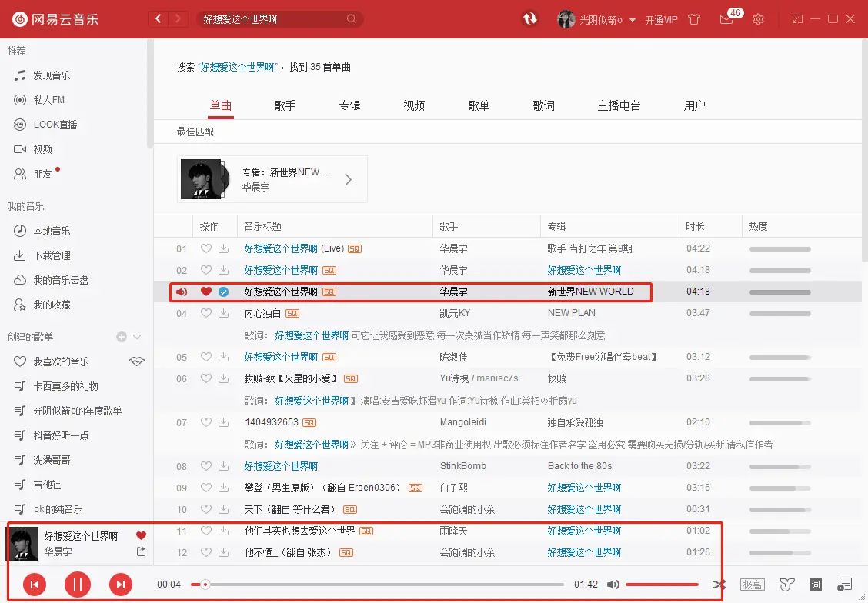Switch to the 视频 results tab
The width and height of the screenshot is (868, 603).
point(414,105)
